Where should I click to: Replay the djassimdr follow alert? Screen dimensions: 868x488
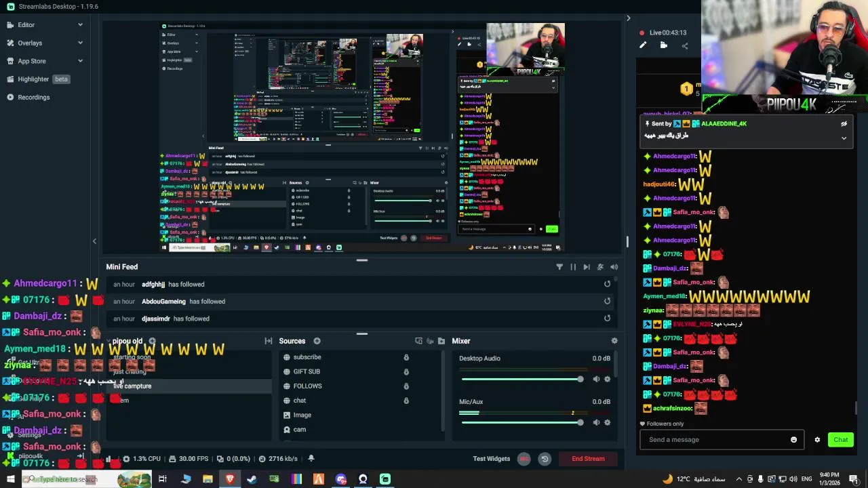click(x=607, y=319)
